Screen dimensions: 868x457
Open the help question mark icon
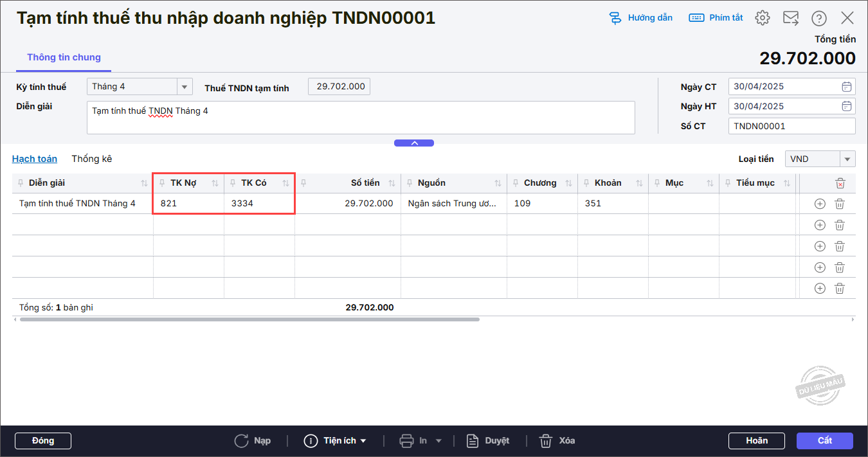[x=819, y=18]
